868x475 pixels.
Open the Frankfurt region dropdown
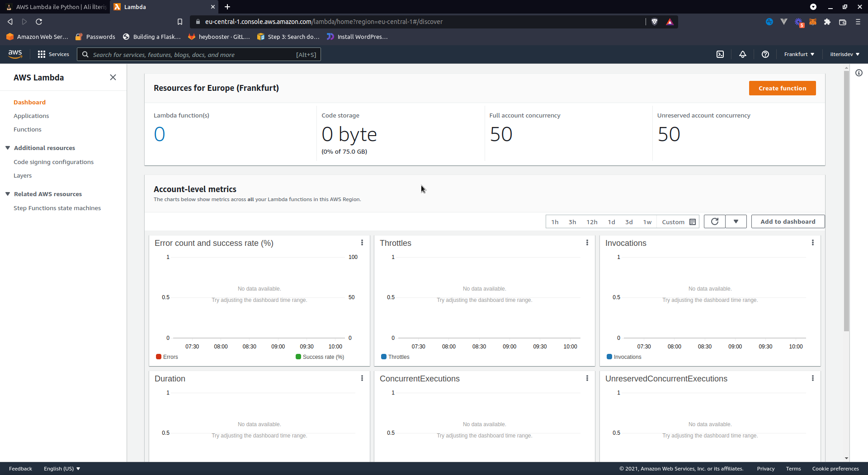tap(799, 54)
